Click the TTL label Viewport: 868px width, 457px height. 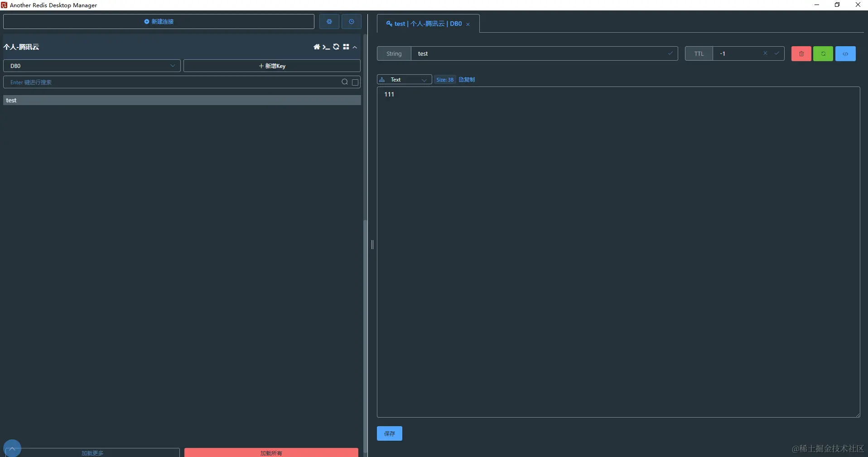(699, 53)
